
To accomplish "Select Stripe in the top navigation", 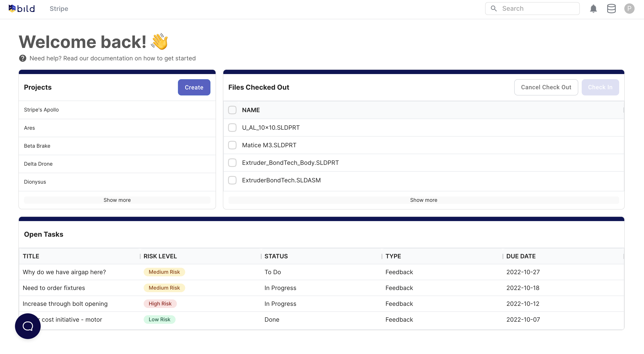I will pyautogui.click(x=59, y=9).
